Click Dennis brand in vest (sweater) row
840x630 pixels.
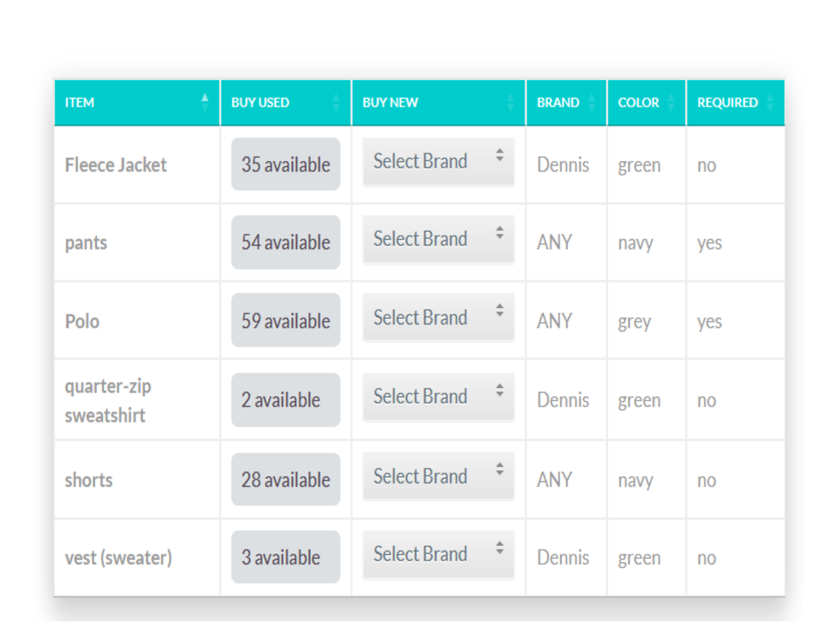[563, 558]
